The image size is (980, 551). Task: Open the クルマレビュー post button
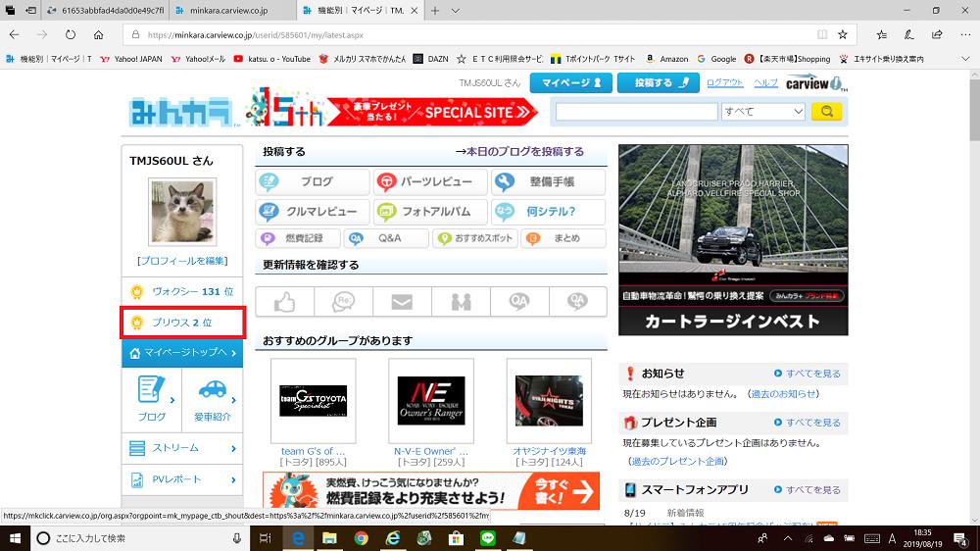(x=313, y=212)
